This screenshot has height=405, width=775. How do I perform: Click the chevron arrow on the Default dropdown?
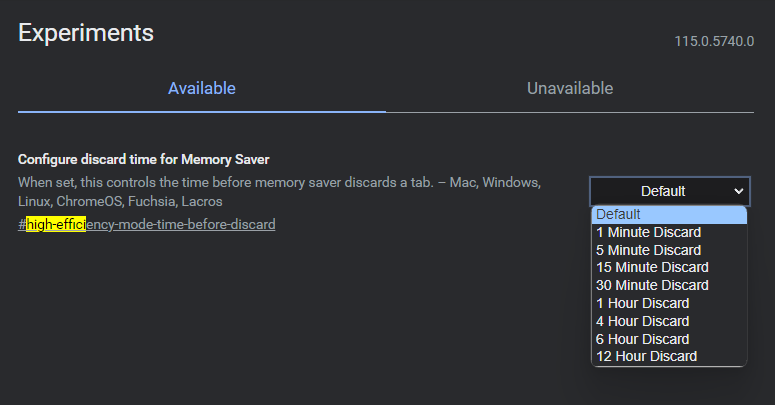(x=739, y=191)
